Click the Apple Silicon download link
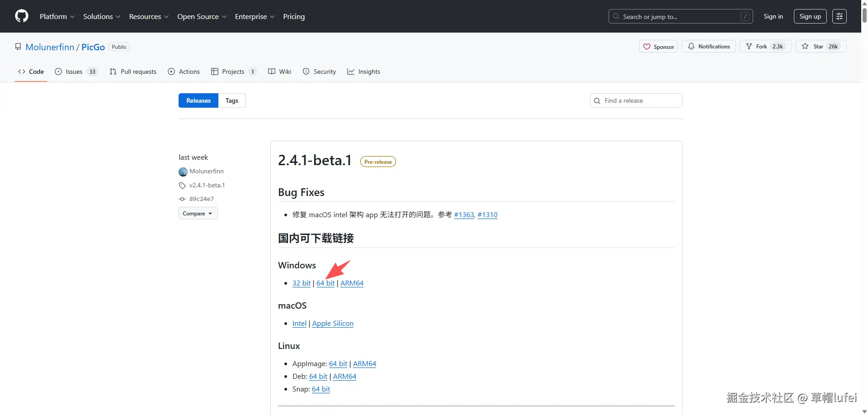The width and height of the screenshot is (868, 415). 333,324
